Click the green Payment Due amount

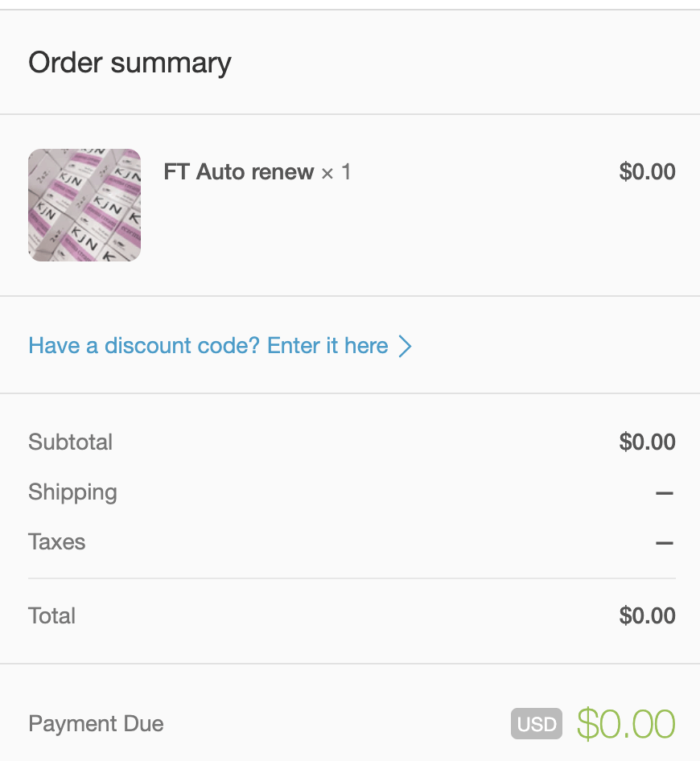click(626, 724)
